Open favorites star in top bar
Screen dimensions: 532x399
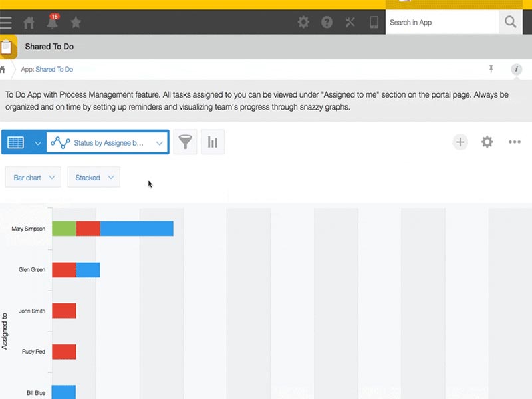[x=76, y=23]
